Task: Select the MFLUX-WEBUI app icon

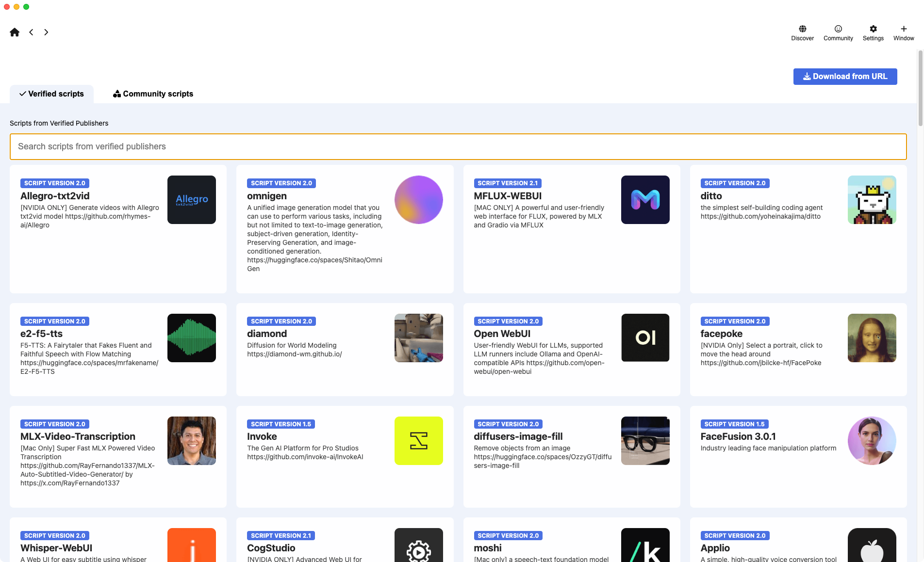Action: tap(645, 200)
